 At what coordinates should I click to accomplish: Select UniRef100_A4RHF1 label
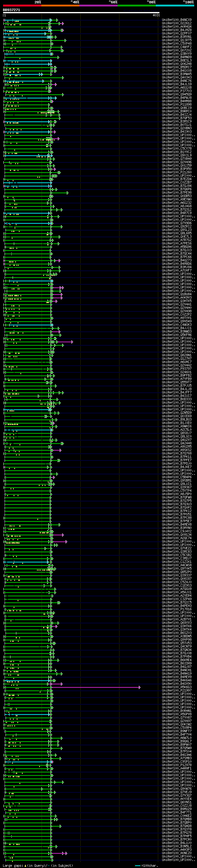click(177, 768)
